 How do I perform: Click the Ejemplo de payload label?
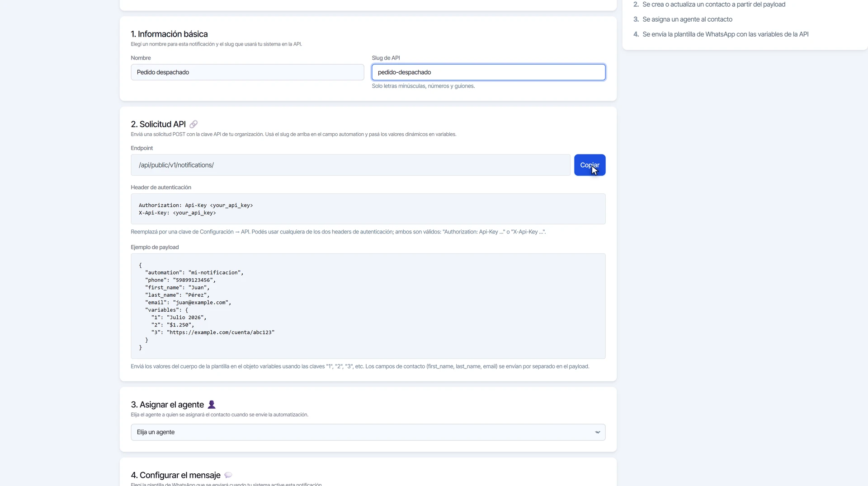point(155,247)
